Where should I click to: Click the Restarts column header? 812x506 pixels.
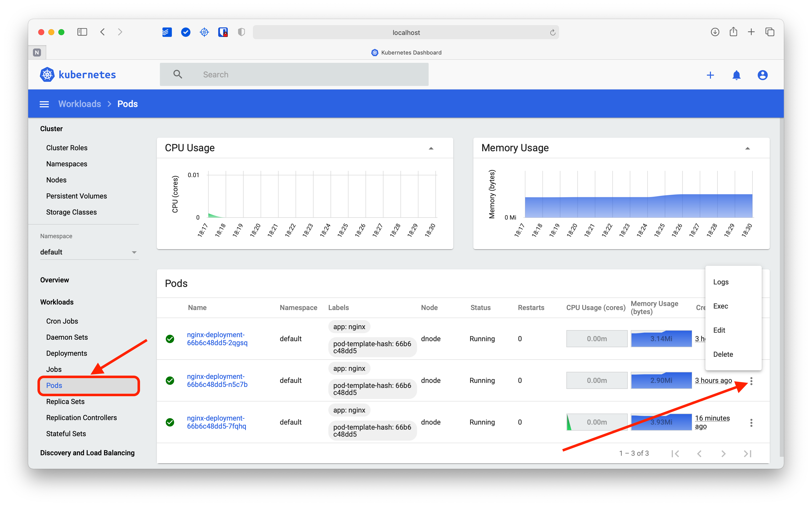point(531,308)
